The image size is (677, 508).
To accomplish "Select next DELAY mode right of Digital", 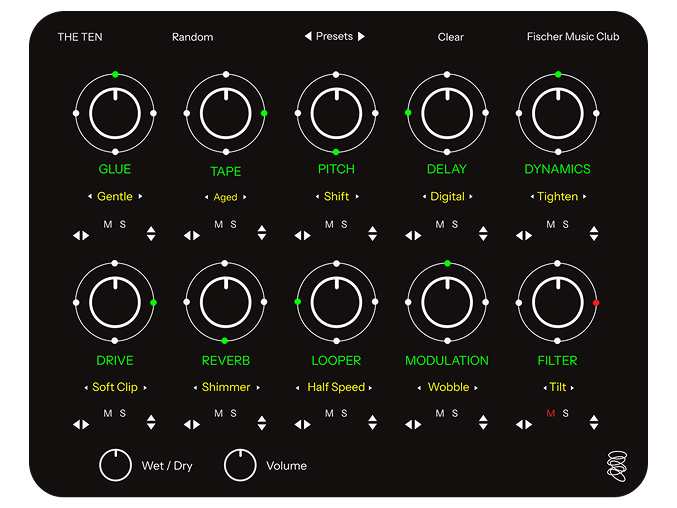I will [x=471, y=196].
